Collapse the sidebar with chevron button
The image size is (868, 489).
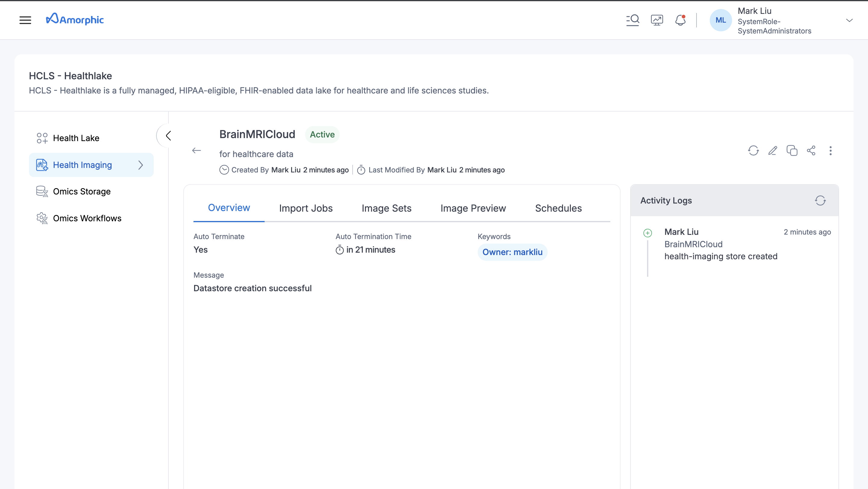(168, 135)
